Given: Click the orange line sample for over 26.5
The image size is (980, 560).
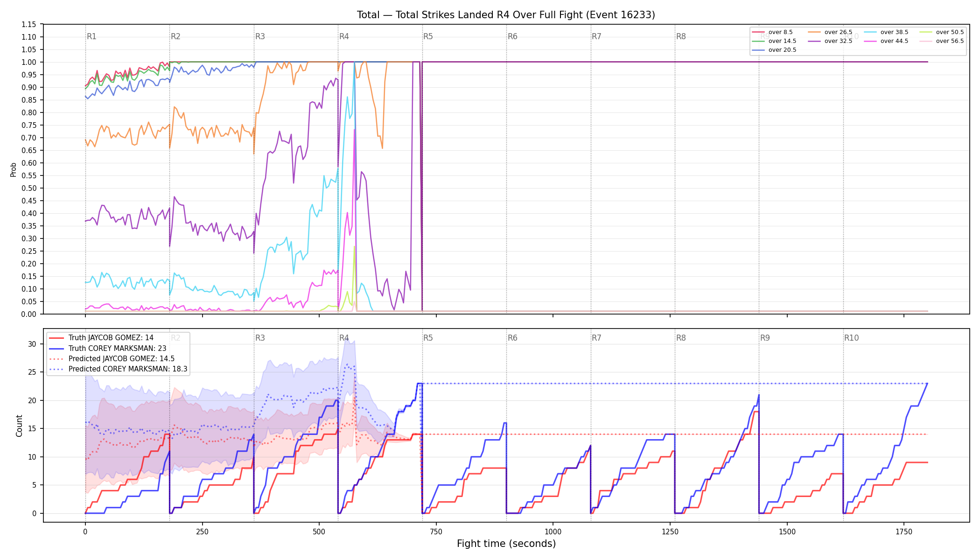Looking at the screenshot, I should (815, 32).
